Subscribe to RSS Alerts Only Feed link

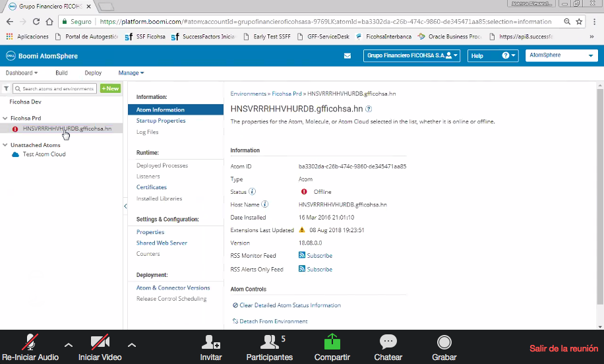[319, 269]
